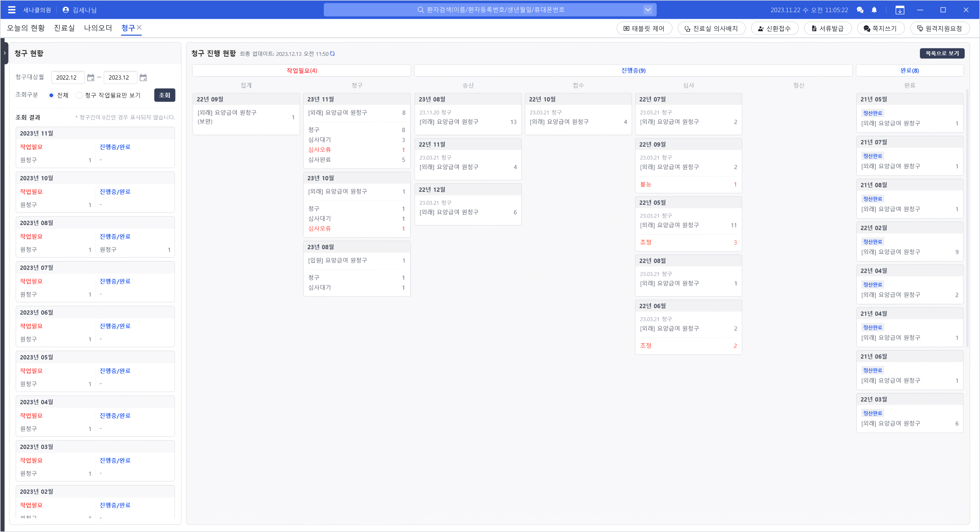Click the download tray icon in header
The width and height of the screenshot is (980, 532).
point(900,10)
